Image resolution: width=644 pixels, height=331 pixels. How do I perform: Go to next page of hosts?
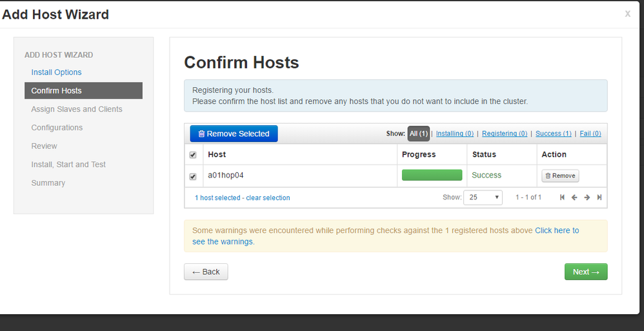(587, 197)
